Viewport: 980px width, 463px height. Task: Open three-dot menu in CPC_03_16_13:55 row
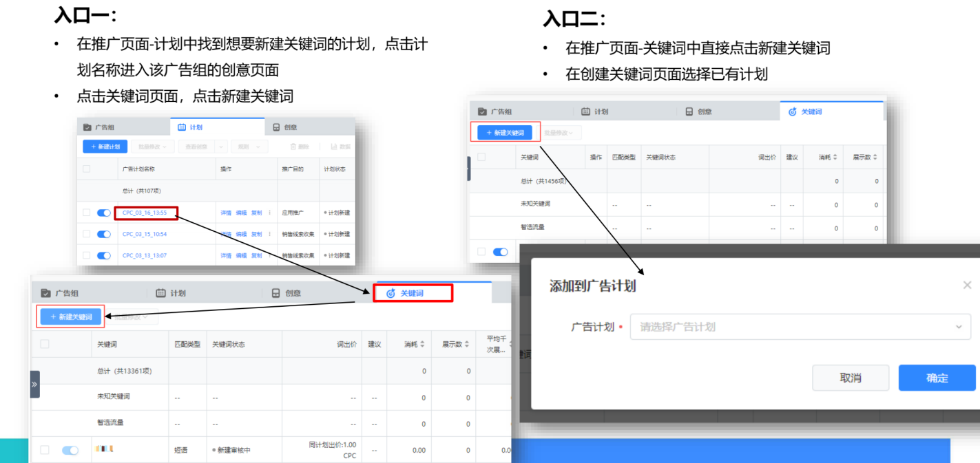pyautogui.click(x=269, y=213)
